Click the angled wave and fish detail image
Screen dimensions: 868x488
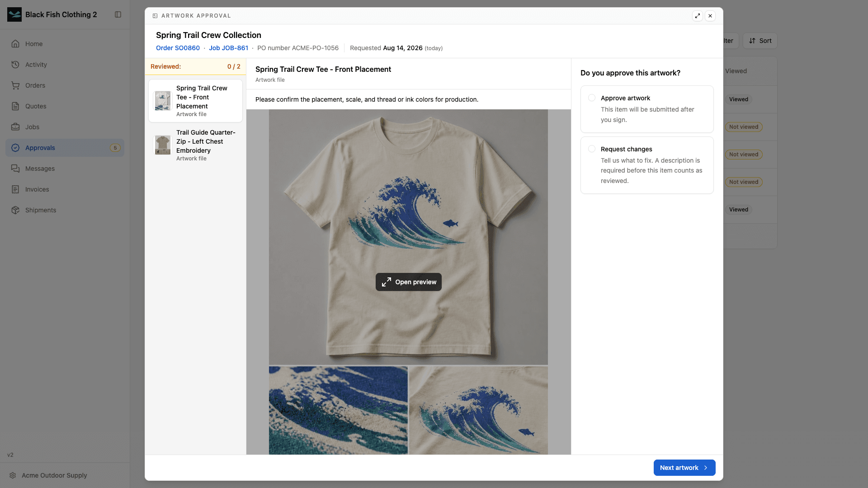pos(478,410)
